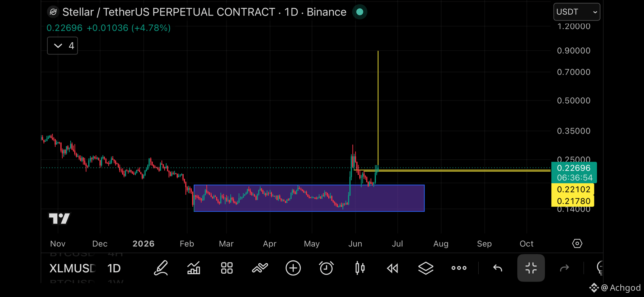Open the object tree layers icon
The width and height of the screenshot is (644, 297).
point(426,268)
